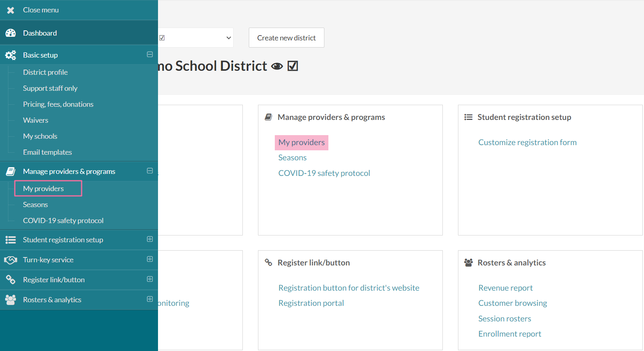
Task: Click the Turn-key service handshake icon
Action: [x=11, y=260]
